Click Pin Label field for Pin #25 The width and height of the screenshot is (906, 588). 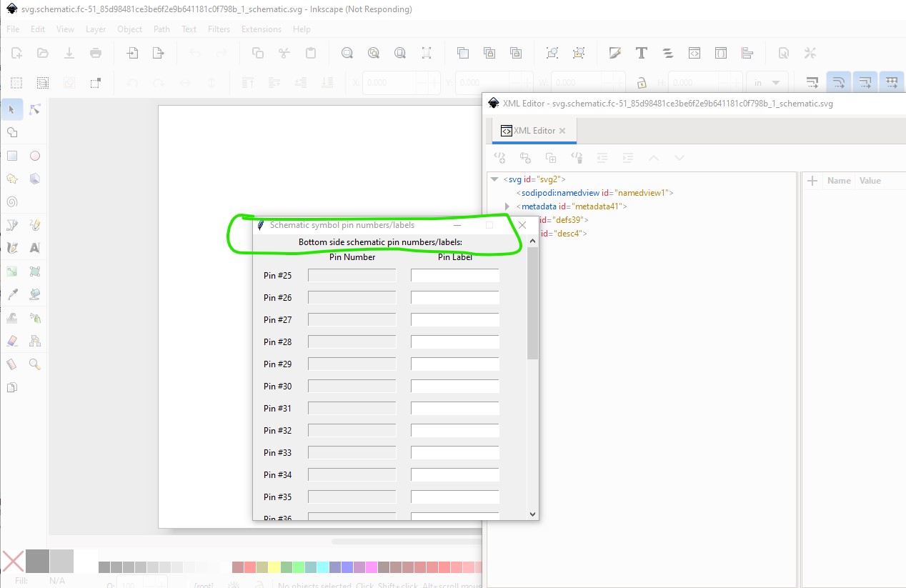[x=455, y=276]
